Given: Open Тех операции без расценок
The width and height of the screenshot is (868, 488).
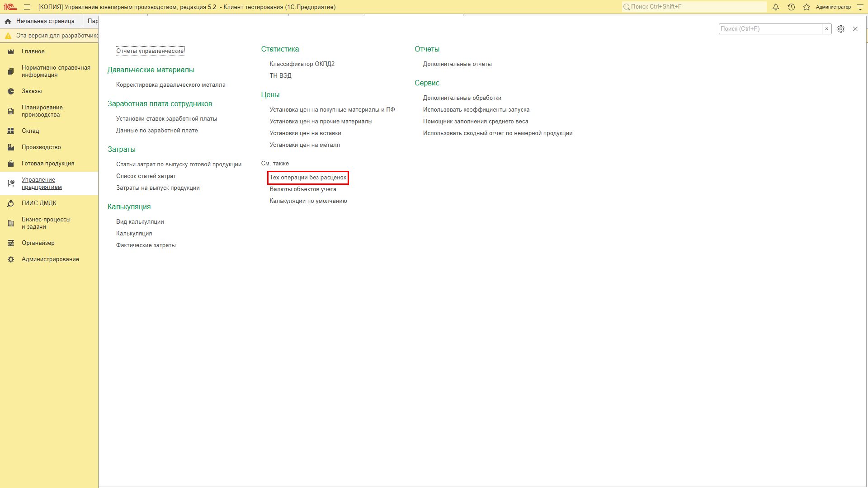Looking at the screenshot, I should tap(308, 178).
